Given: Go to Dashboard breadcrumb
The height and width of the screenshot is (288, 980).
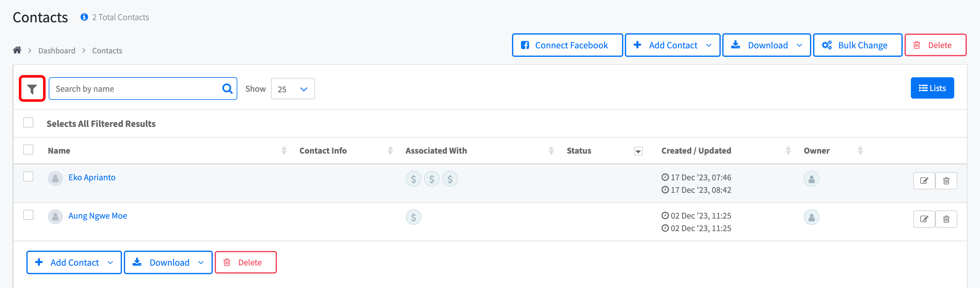Looking at the screenshot, I should pos(57,51).
